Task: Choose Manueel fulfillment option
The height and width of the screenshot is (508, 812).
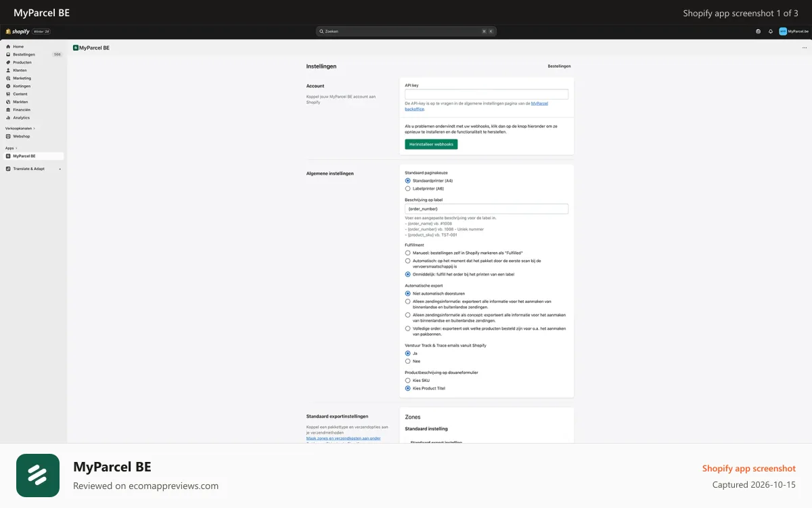Action: (407, 253)
